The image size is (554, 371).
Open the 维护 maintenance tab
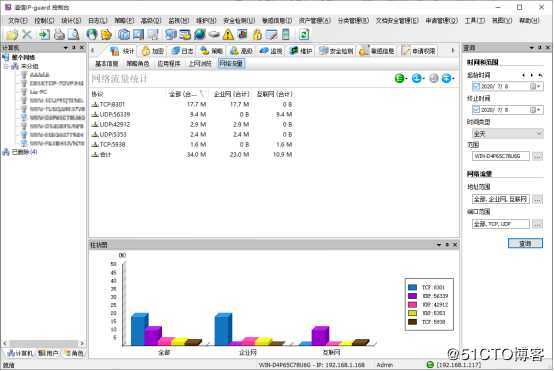click(301, 51)
